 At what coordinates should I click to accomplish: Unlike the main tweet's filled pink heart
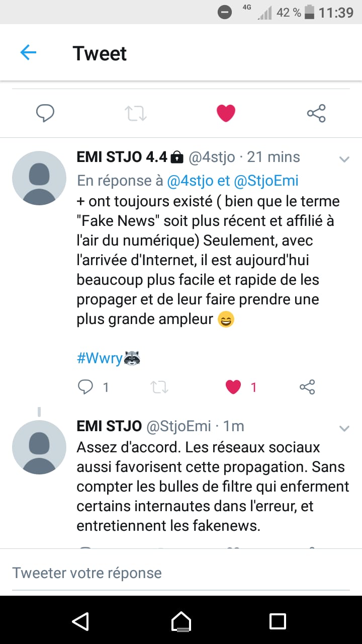coord(226,113)
